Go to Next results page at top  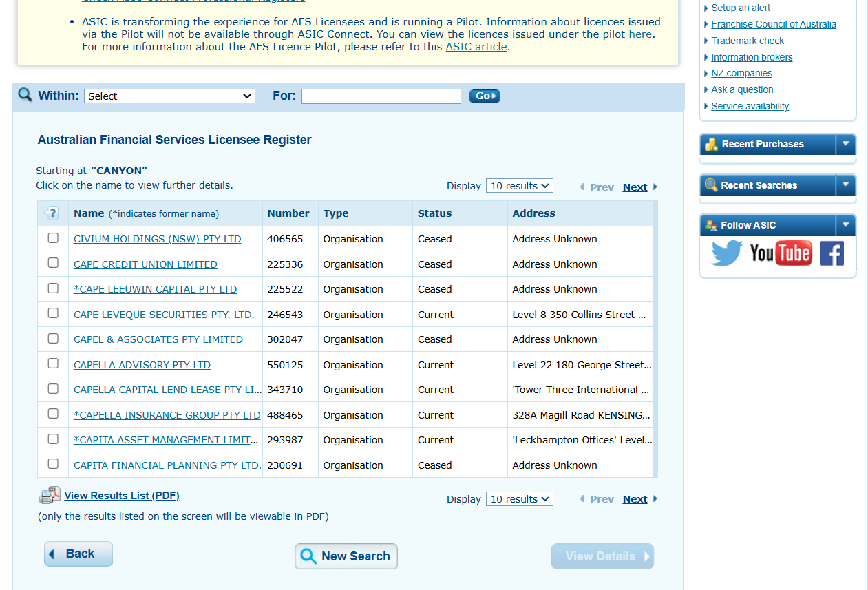pos(635,187)
